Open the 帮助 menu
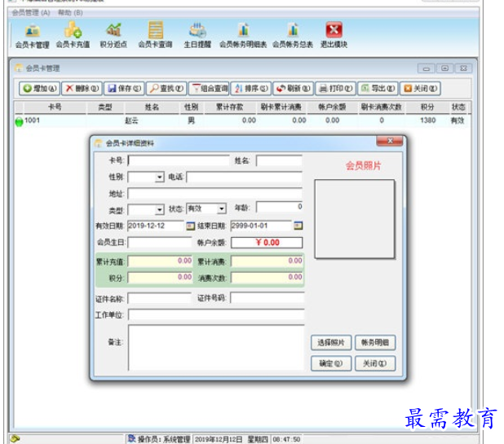The image size is (504, 444). (x=70, y=13)
